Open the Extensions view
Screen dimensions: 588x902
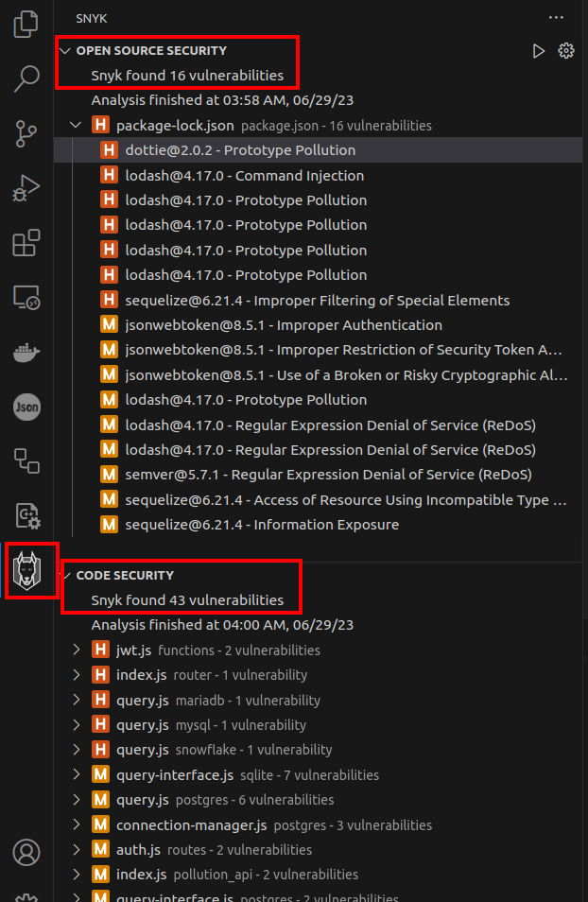click(26, 244)
